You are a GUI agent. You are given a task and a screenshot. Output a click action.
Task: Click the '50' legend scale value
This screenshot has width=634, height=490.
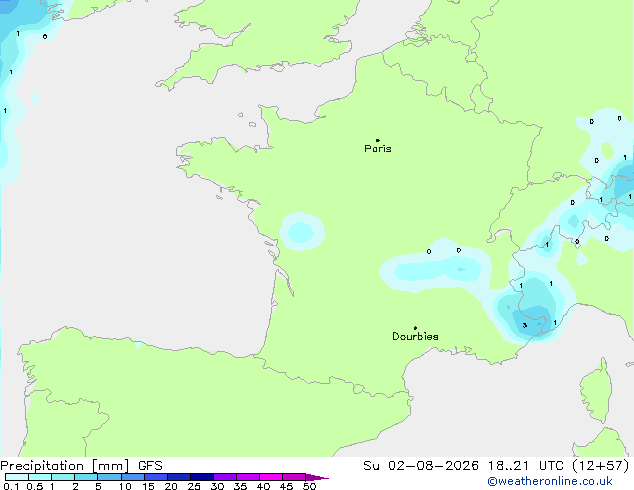(x=309, y=486)
